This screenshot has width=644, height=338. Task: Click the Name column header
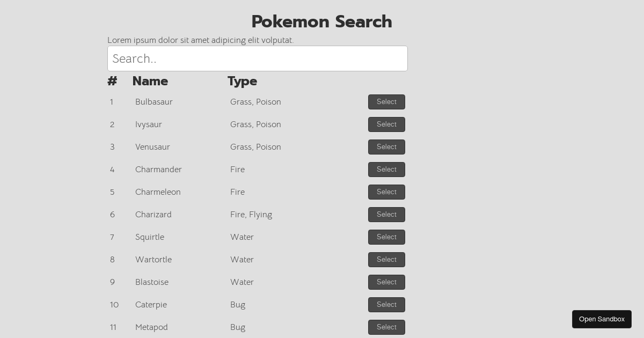point(150,81)
